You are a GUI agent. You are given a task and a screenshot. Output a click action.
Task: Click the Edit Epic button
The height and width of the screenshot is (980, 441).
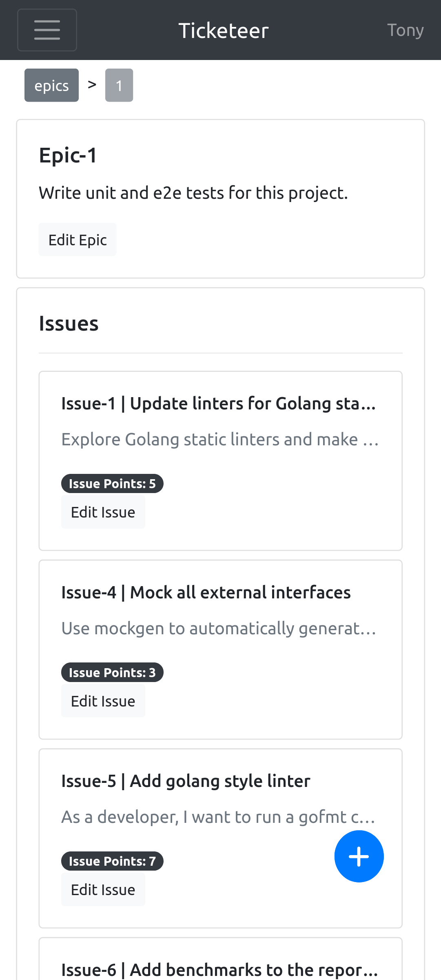click(77, 239)
